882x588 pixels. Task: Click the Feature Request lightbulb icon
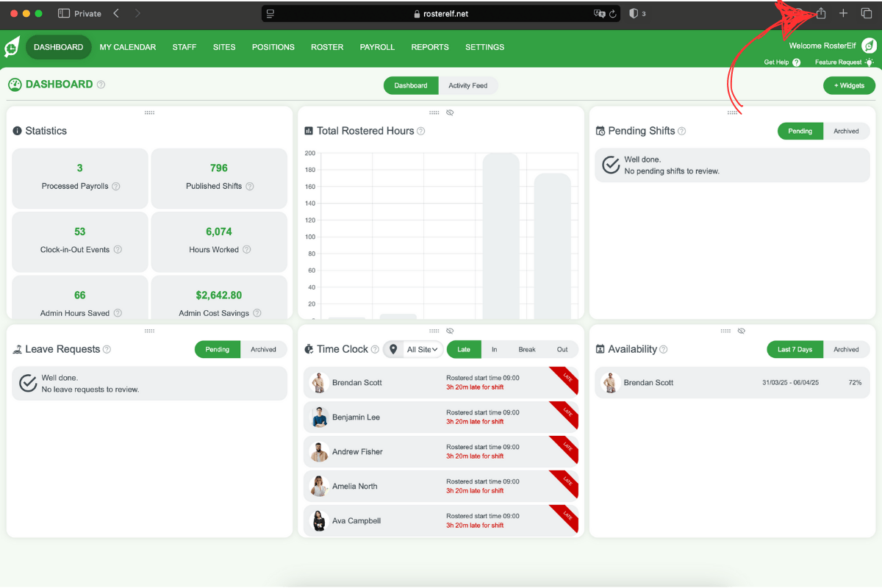870,62
